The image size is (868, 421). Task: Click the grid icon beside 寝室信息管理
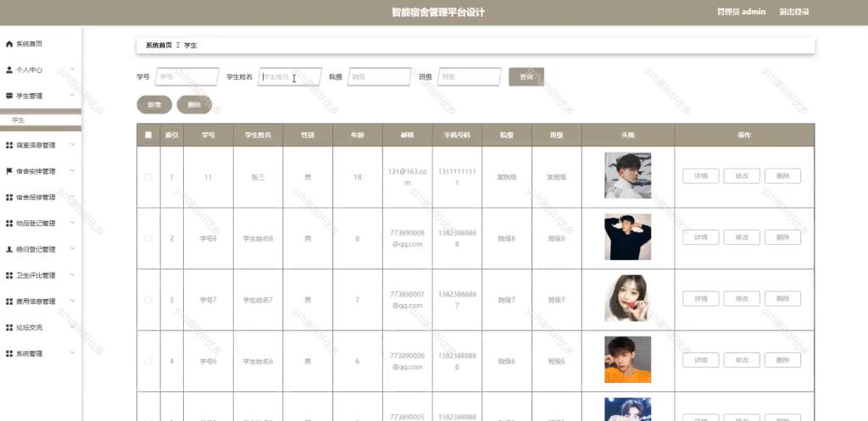(8, 145)
